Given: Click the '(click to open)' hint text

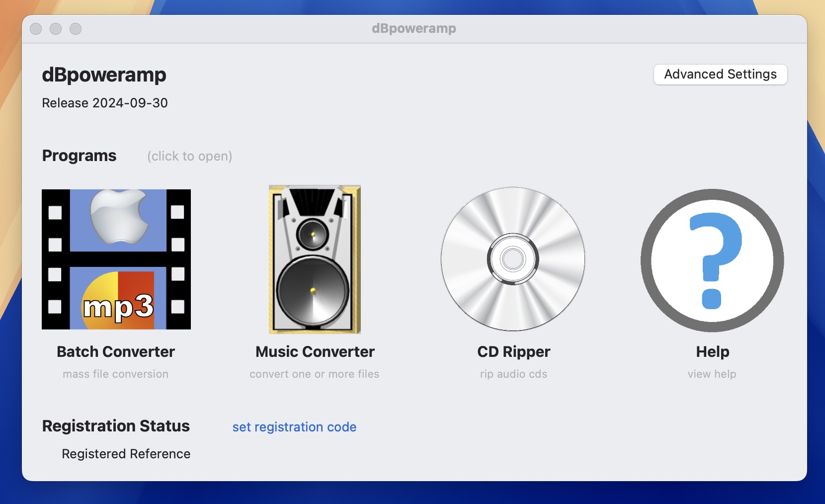Looking at the screenshot, I should click(x=189, y=156).
